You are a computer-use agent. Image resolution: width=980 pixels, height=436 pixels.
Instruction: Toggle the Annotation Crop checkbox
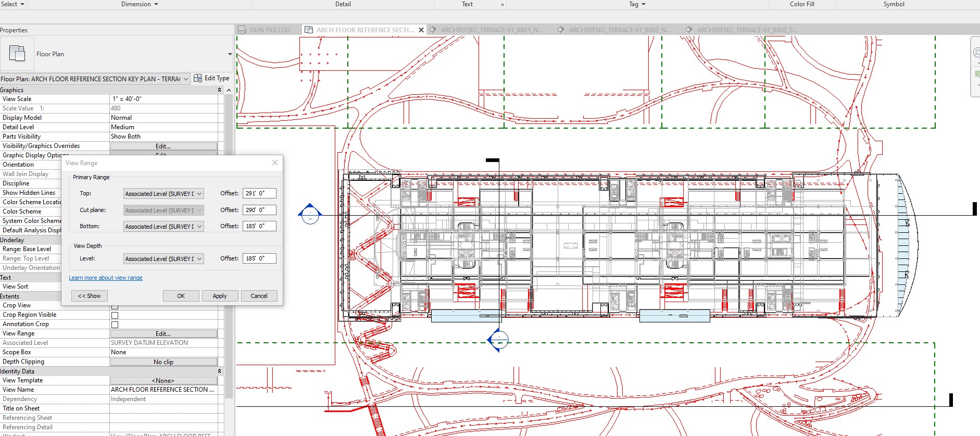[x=115, y=325]
